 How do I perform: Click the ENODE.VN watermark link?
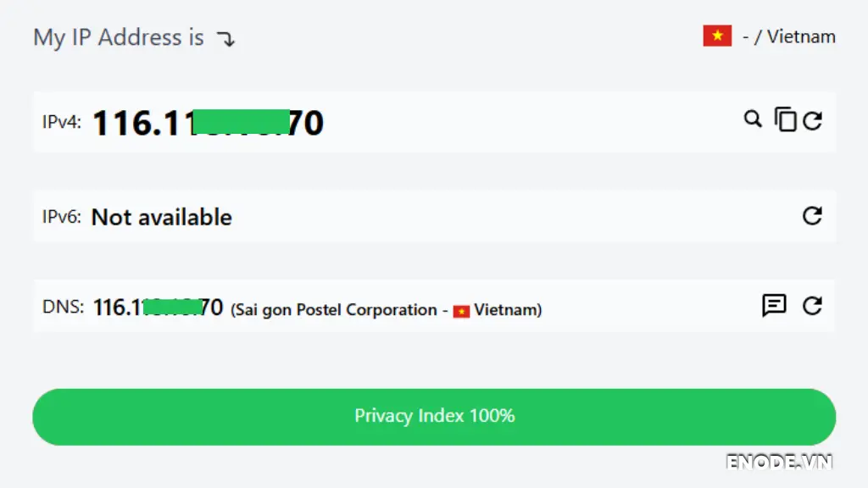tap(780, 463)
